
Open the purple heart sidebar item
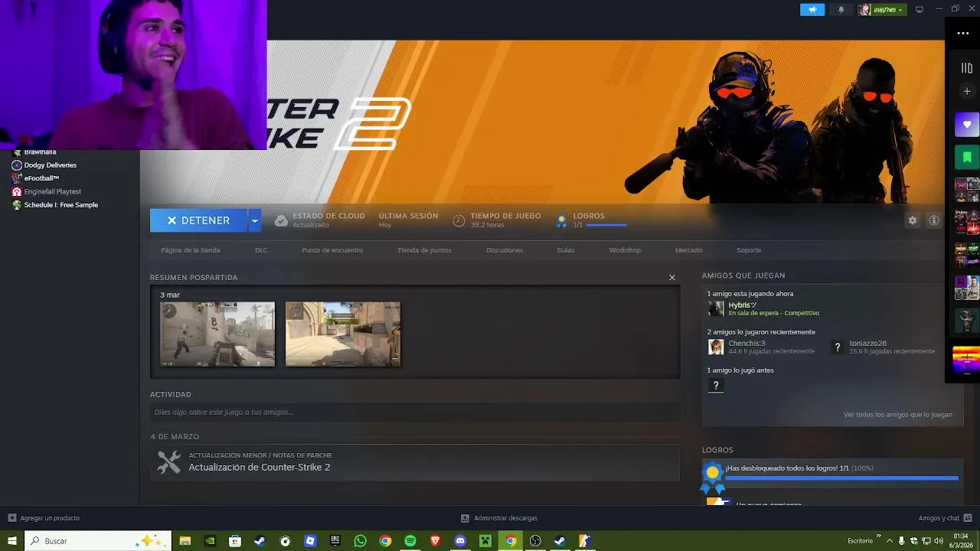click(x=967, y=125)
